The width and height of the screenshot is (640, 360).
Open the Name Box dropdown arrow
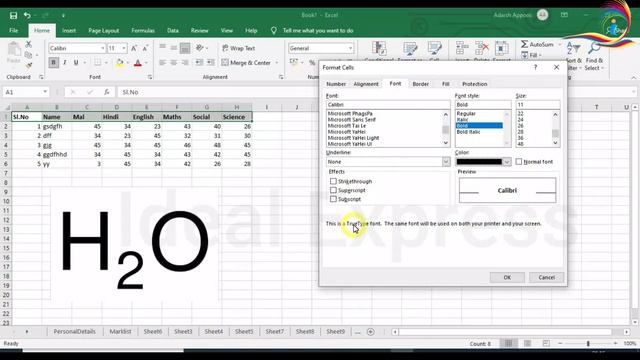point(45,92)
